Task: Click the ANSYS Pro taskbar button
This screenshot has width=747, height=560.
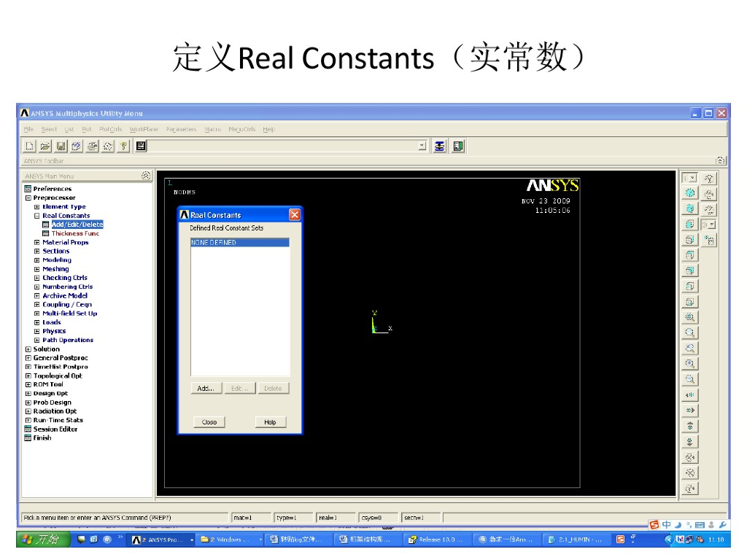Action: (x=163, y=540)
